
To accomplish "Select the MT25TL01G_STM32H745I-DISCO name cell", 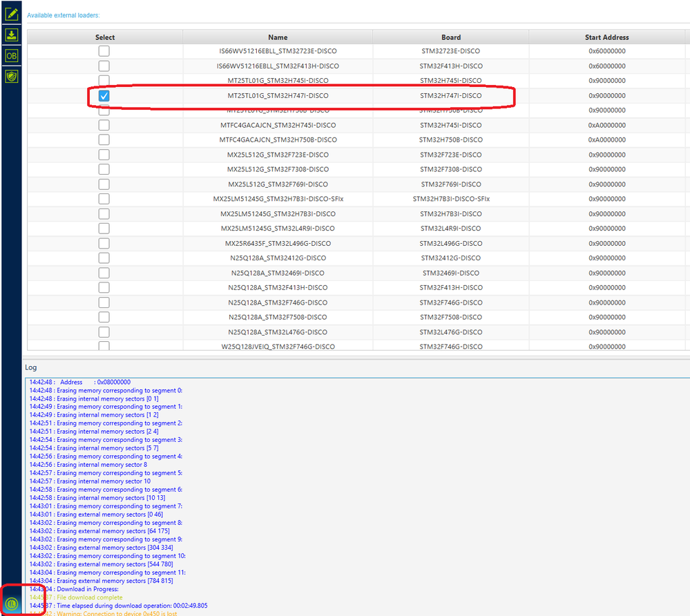I will [278, 81].
